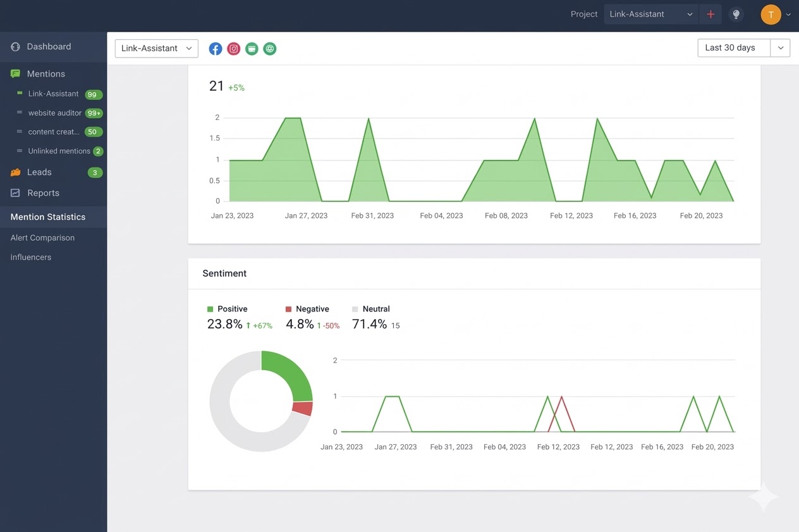The image size is (799, 532).
Task: Expand the Link-Assistant alert selector
Action: (x=156, y=49)
